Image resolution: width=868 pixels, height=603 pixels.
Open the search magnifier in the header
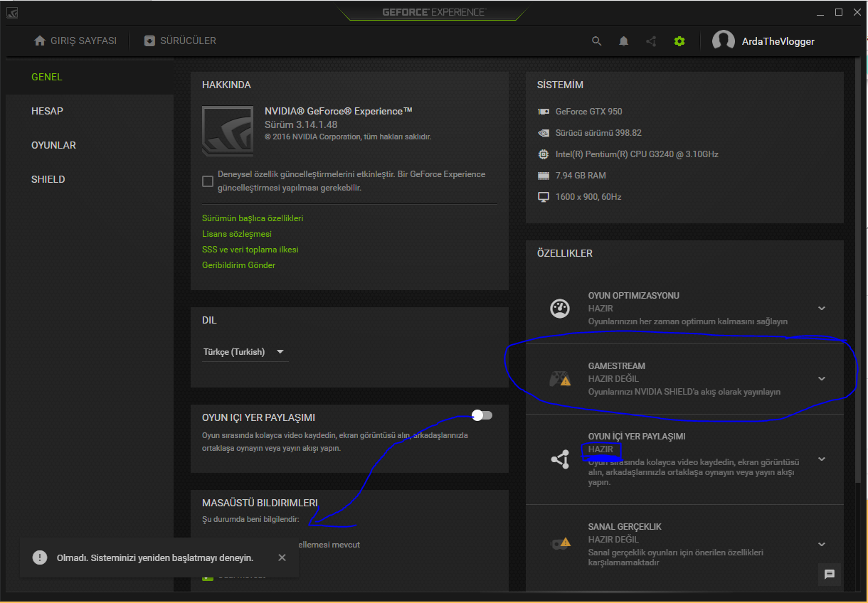(597, 41)
